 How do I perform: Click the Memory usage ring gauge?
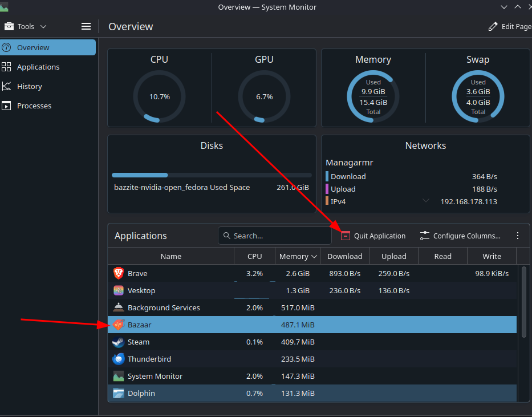coord(373,96)
